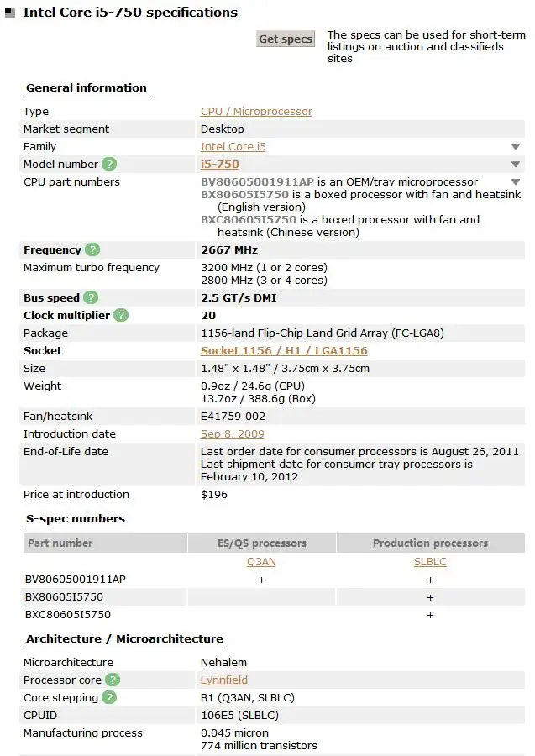Click help icon beside Frequency

(92, 249)
